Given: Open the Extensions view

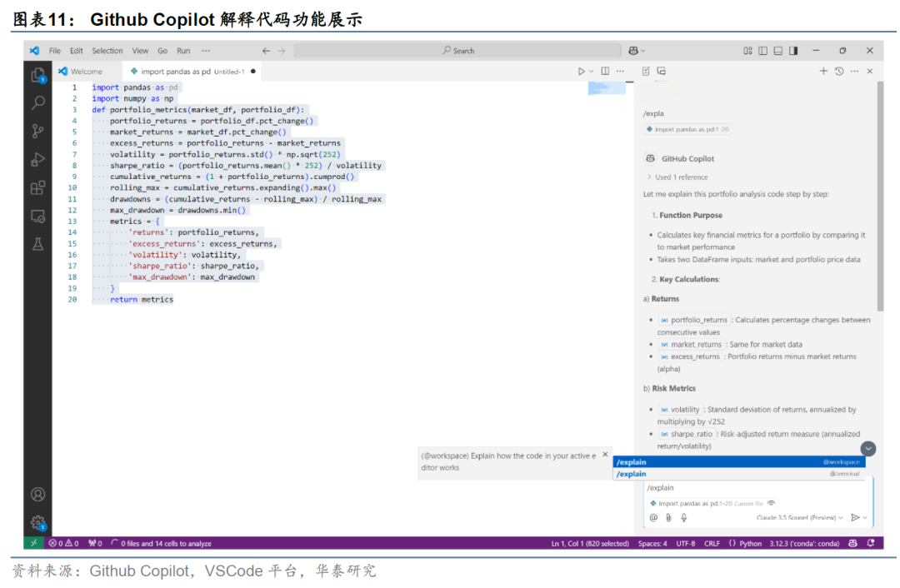Looking at the screenshot, I should coord(37,187).
